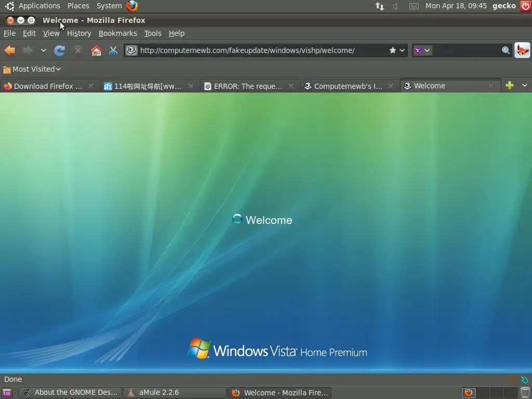The height and width of the screenshot is (399, 532).
Task: Close the Download Firefox tab
Action: (x=90, y=86)
